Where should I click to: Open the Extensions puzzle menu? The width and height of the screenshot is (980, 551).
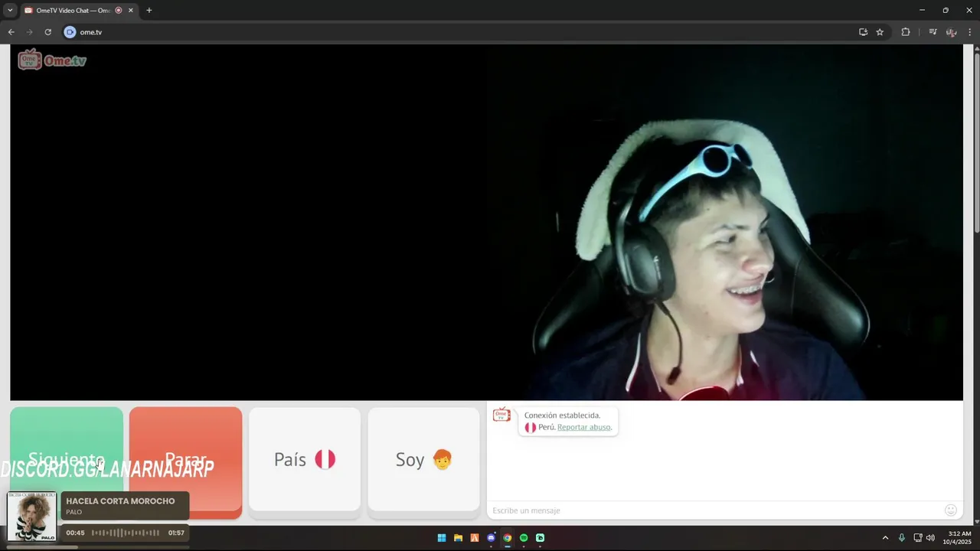[906, 32]
